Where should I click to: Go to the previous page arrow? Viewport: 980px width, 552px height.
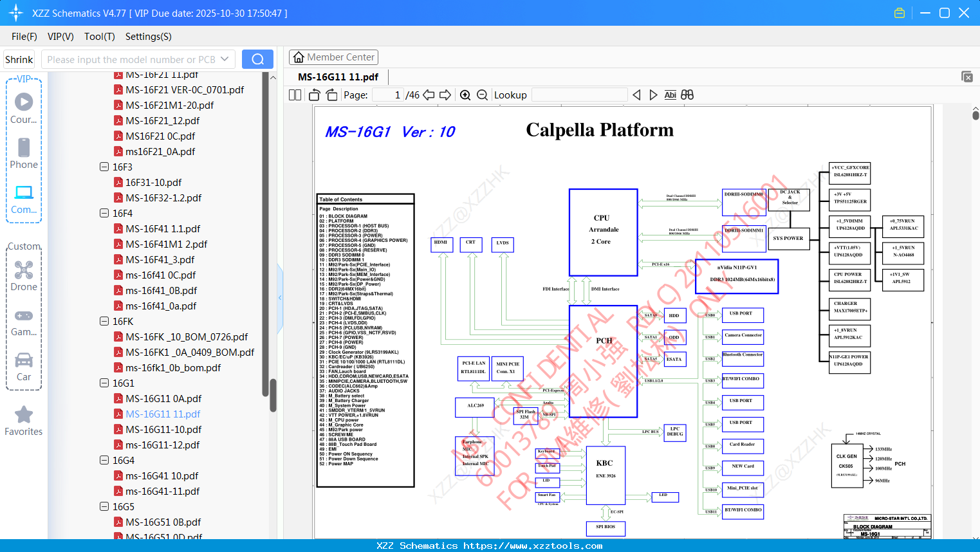pos(429,95)
